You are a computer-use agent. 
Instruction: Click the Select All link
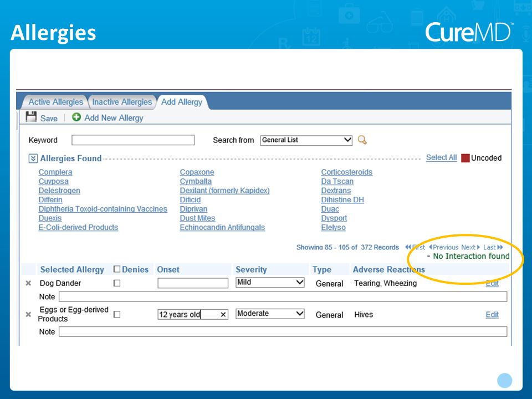[x=442, y=157]
